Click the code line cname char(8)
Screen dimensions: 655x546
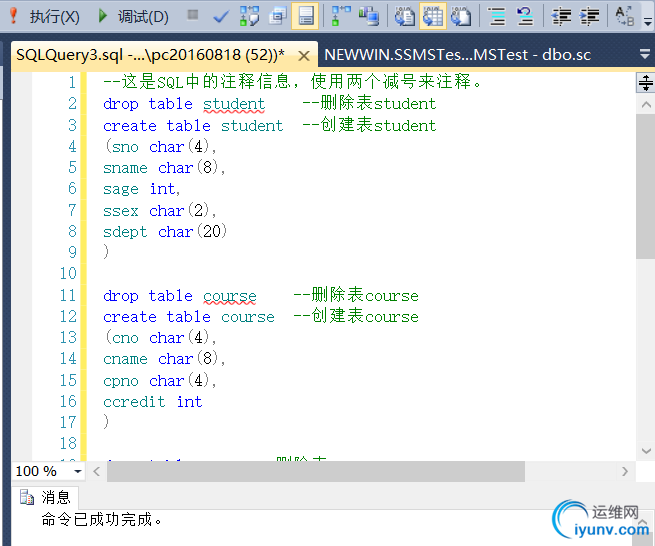click(164, 358)
